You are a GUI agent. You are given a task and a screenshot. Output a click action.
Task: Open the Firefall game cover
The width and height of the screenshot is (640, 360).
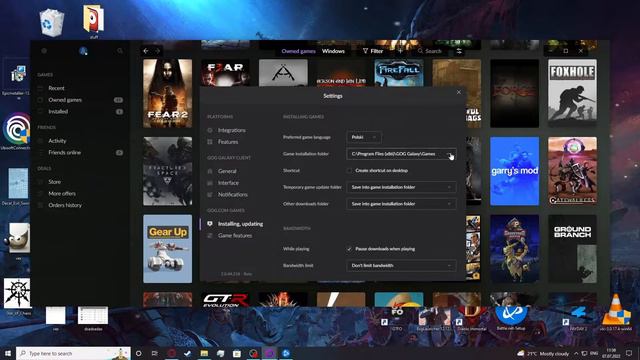tap(399, 73)
